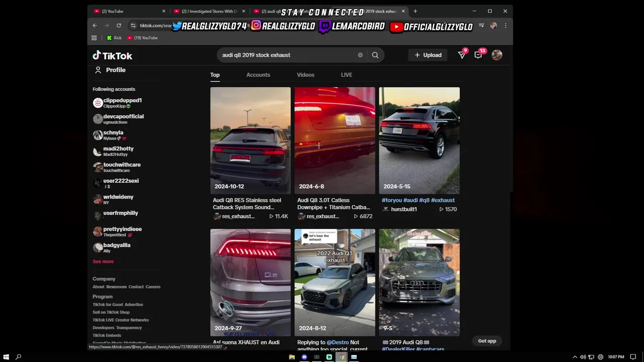This screenshot has width=644, height=362.
Task: Switch to the (2) YouTube browser tab
Action: click(x=128, y=11)
